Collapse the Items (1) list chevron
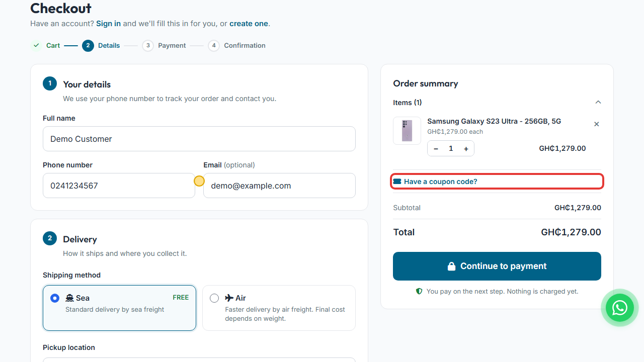The height and width of the screenshot is (362, 644). [x=598, y=103]
